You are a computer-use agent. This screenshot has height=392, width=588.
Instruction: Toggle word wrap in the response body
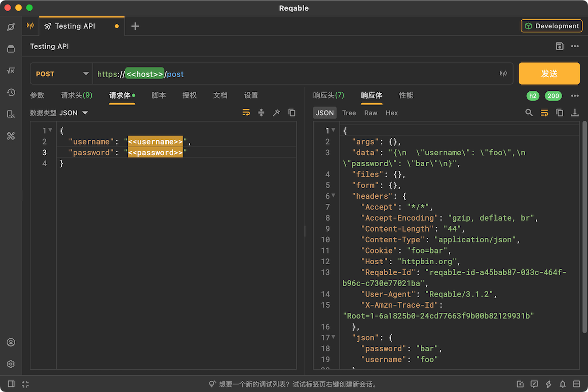click(544, 113)
